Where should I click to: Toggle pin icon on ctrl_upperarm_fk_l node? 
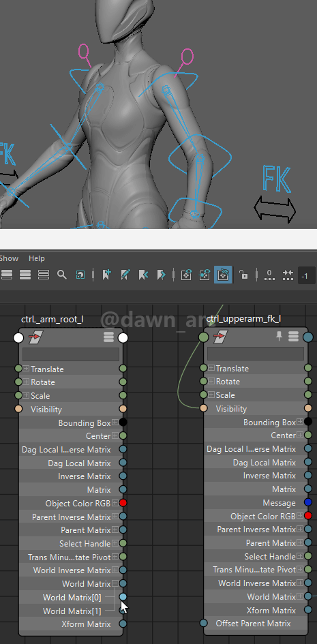pyautogui.click(x=280, y=337)
